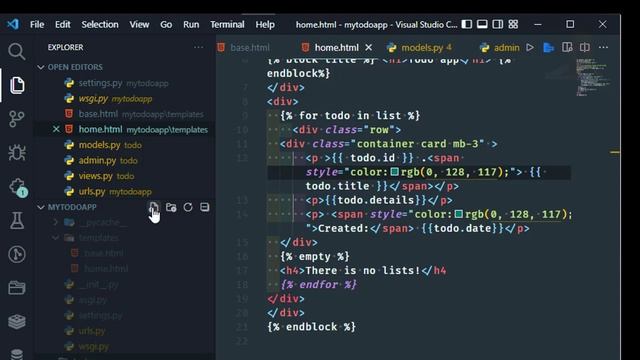Click '<p>{{todo.details}}</p>' code line

379,200
